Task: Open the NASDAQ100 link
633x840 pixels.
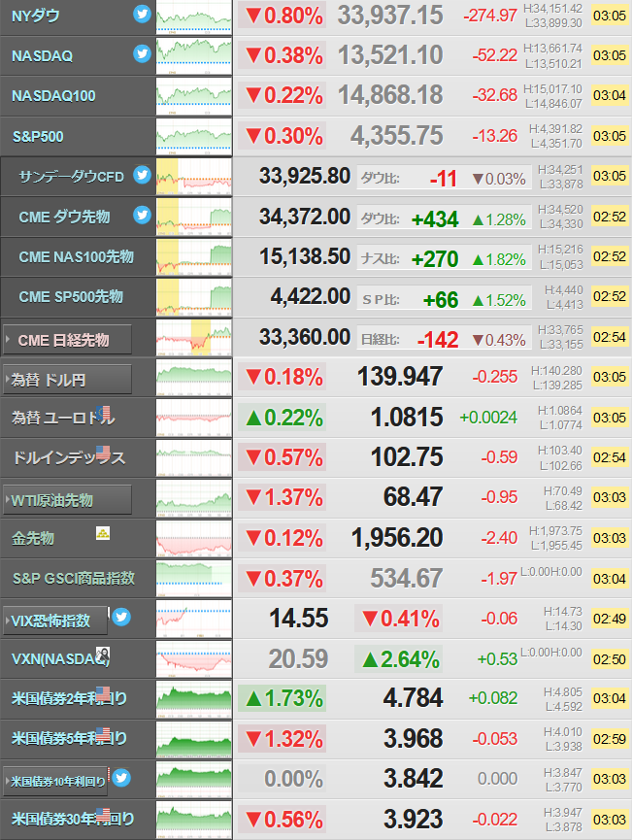Action: coord(53,96)
